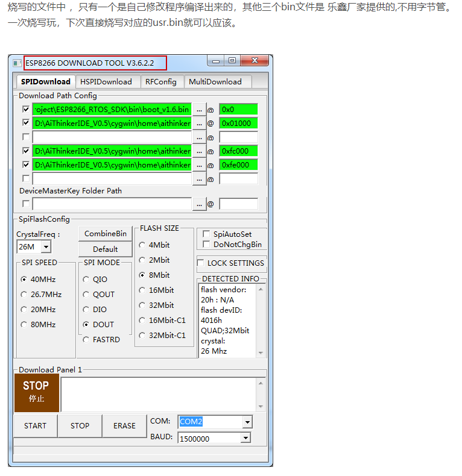Expand the COM port dropdown

click(246, 422)
